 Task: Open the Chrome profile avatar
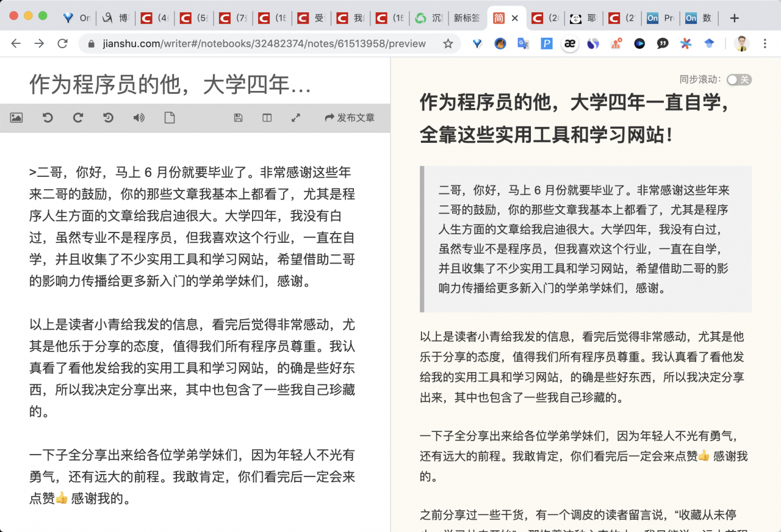741,43
